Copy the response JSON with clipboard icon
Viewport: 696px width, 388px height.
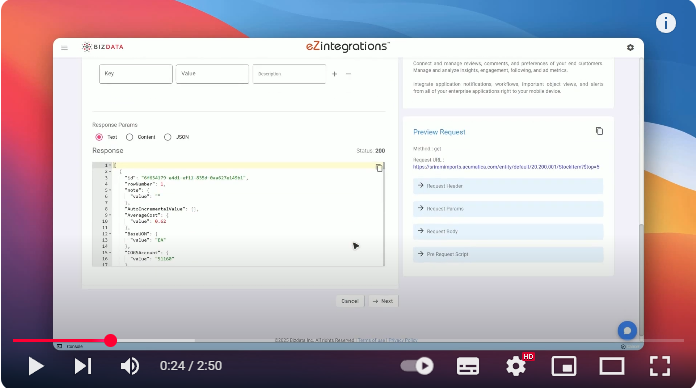click(379, 168)
